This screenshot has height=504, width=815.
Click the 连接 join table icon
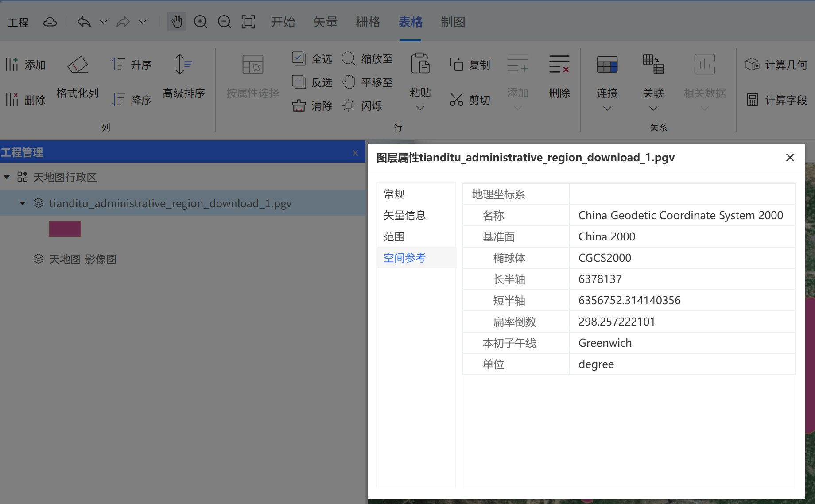coord(607,65)
